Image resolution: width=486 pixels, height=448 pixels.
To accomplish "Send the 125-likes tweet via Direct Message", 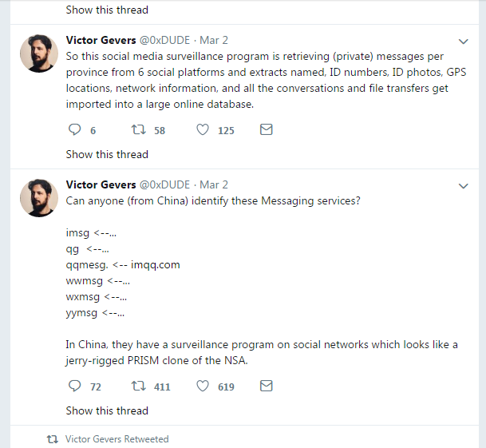I will click(x=267, y=130).
